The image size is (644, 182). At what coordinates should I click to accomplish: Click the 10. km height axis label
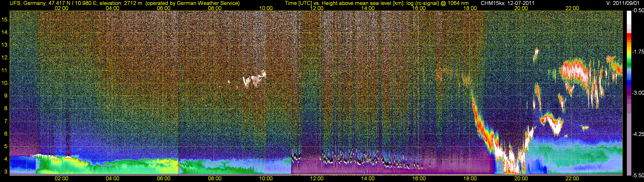pos(5,83)
